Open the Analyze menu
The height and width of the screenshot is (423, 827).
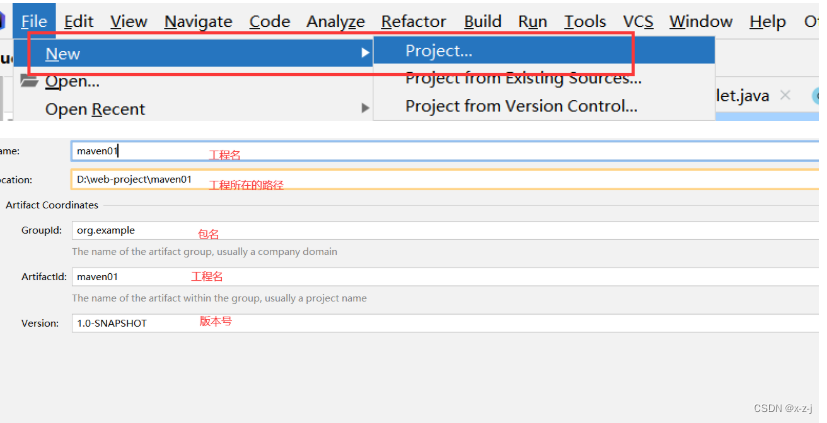click(x=335, y=21)
